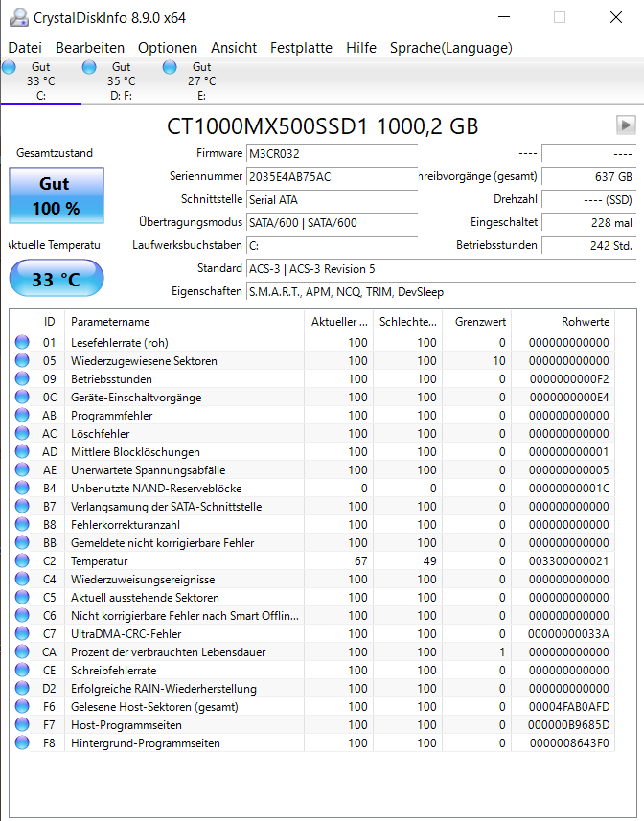Open the Ansicht menu
This screenshot has width=644, height=821.
(234, 48)
